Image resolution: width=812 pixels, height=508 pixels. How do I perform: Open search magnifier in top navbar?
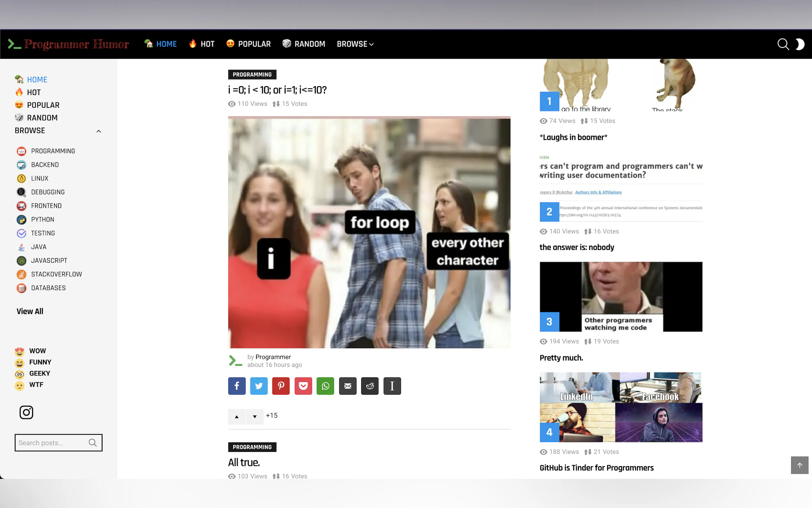783,44
